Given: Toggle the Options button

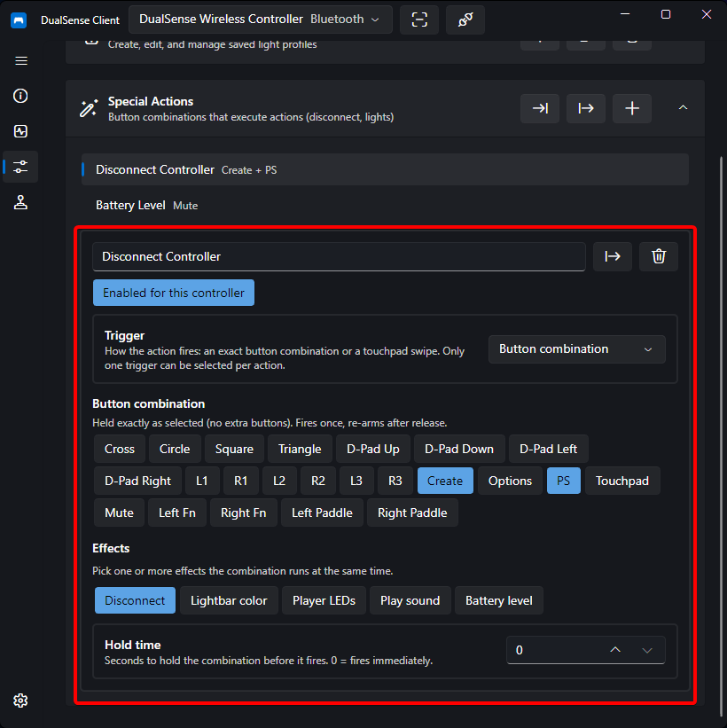Looking at the screenshot, I should point(510,481).
